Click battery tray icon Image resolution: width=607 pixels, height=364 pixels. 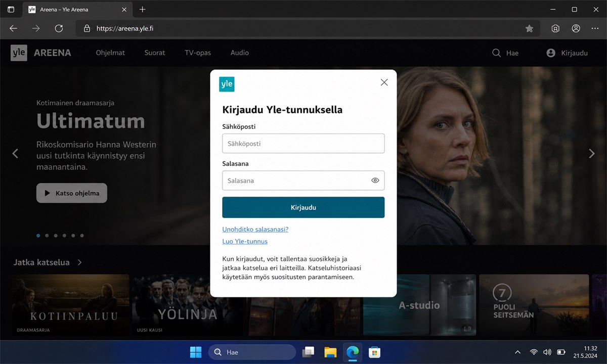[561, 352]
